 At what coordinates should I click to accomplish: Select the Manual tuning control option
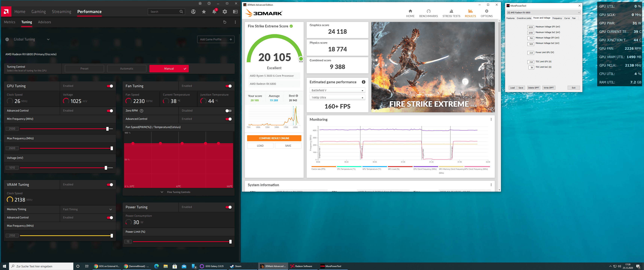(169, 69)
